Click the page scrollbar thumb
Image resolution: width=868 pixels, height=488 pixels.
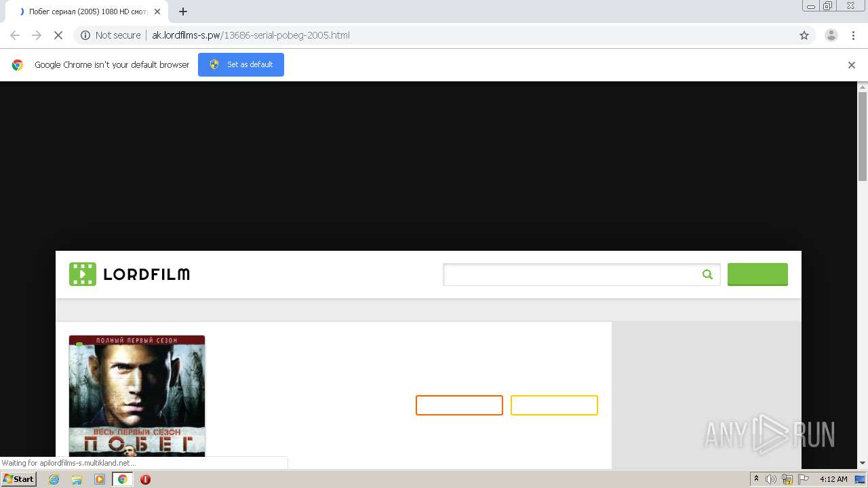click(863, 136)
